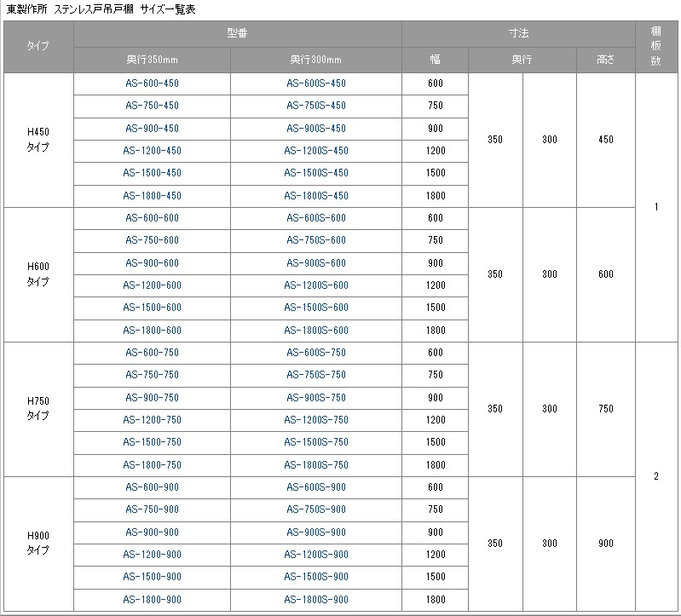Open the AS-900S-900 product link
This screenshot has height=616, width=681.
click(x=315, y=533)
